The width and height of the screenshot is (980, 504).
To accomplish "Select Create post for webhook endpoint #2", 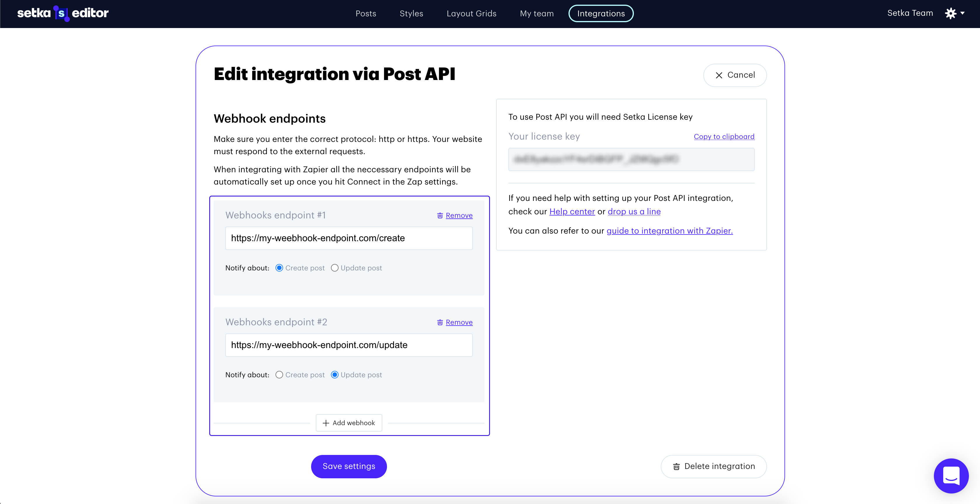I will [x=279, y=375].
